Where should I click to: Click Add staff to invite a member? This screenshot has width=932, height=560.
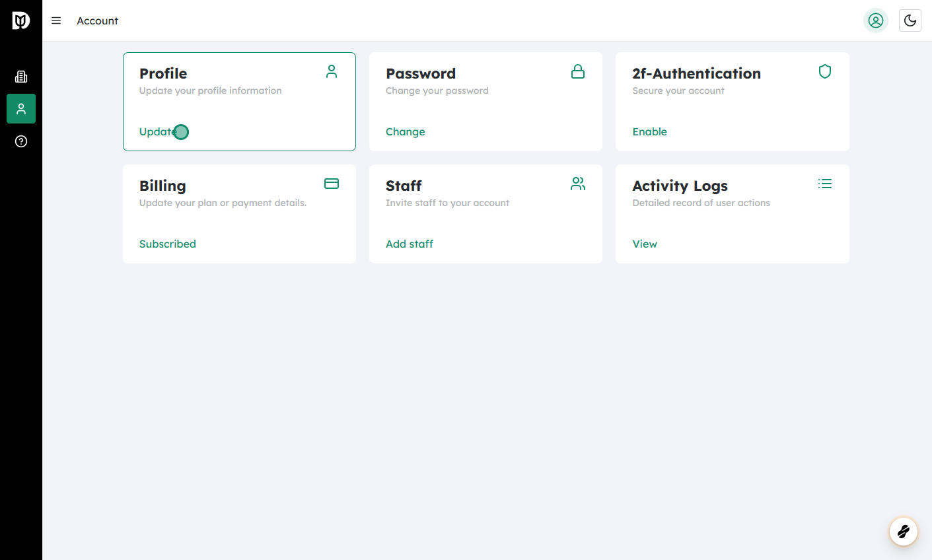click(x=410, y=244)
